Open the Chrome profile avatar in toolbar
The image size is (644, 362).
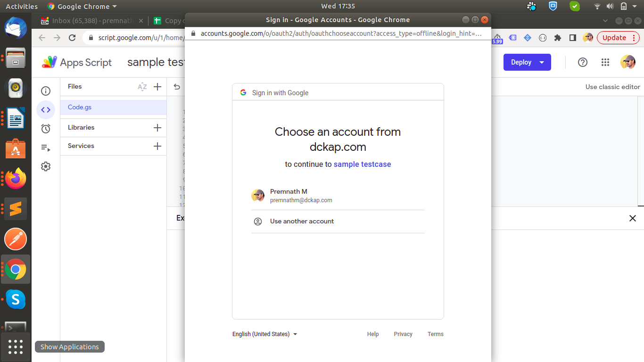(x=588, y=38)
